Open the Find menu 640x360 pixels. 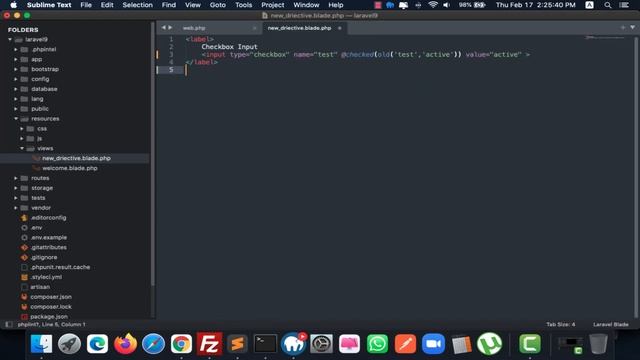(169, 5)
